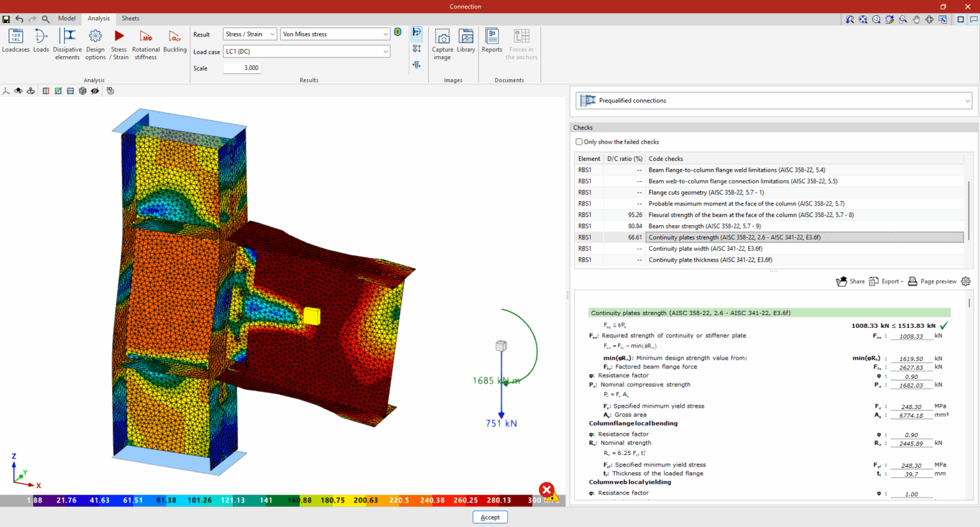Click the Dissipative elements icon

[67, 42]
